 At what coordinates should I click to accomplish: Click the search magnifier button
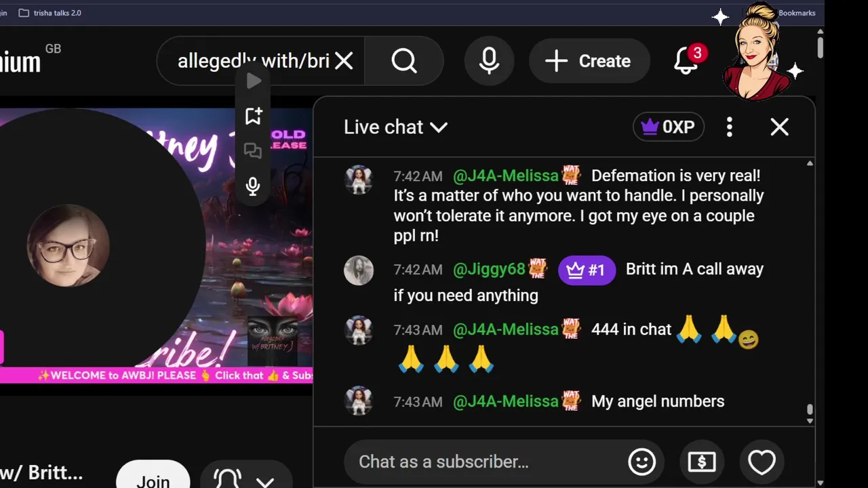[404, 61]
